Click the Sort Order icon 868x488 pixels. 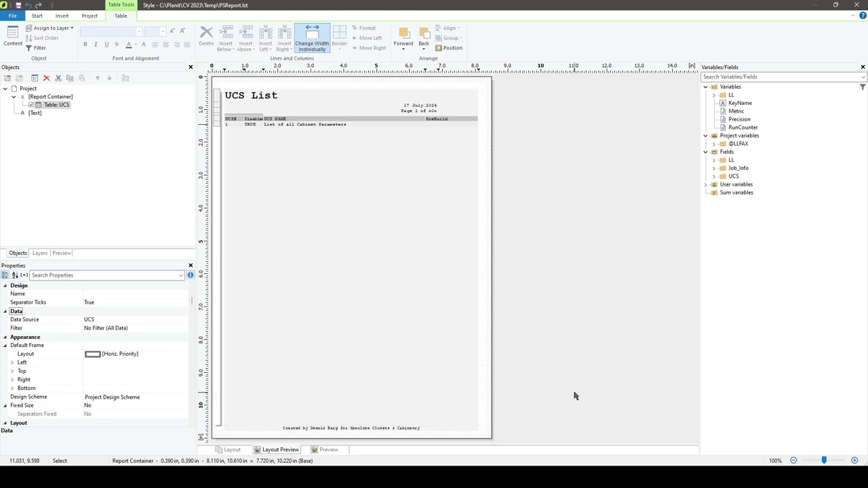point(28,38)
